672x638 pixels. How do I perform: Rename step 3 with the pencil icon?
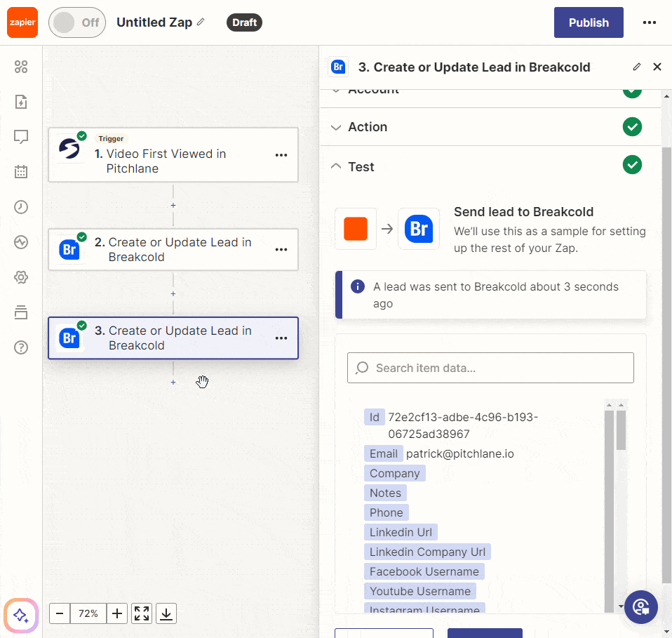click(x=637, y=67)
